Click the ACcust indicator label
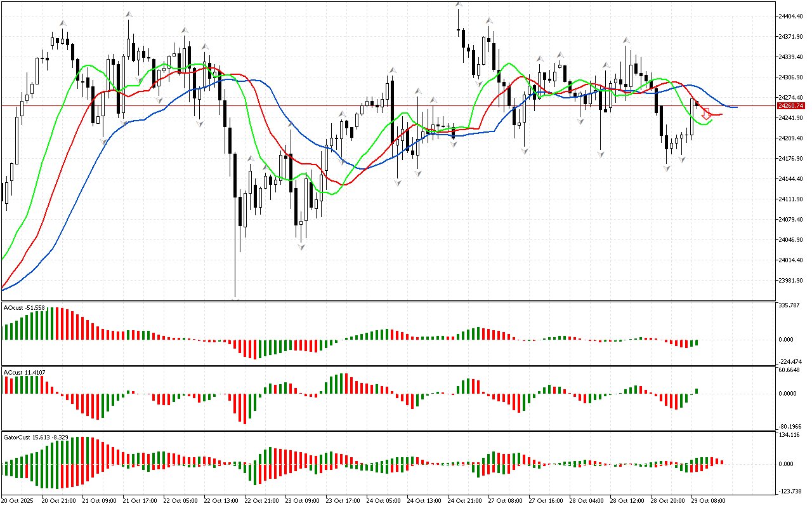This screenshot has height=508, width=812. 23,372
